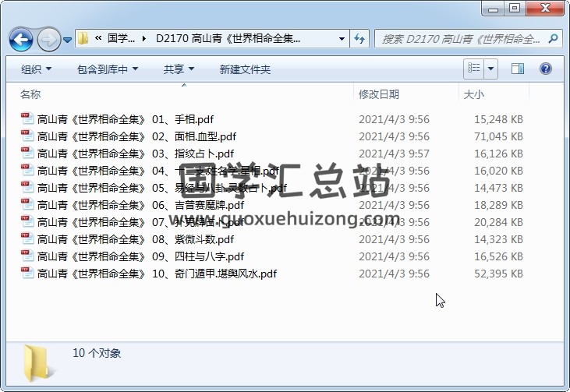The image size is (570, 392).
Task: Open the address bar history dropdown
Action: (342, 38)
